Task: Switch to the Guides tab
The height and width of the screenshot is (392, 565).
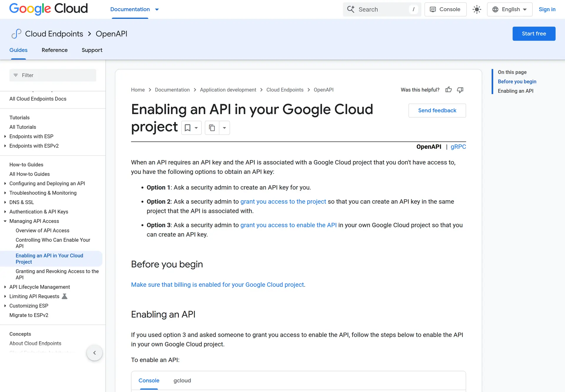Action: (x=18, y=50)
